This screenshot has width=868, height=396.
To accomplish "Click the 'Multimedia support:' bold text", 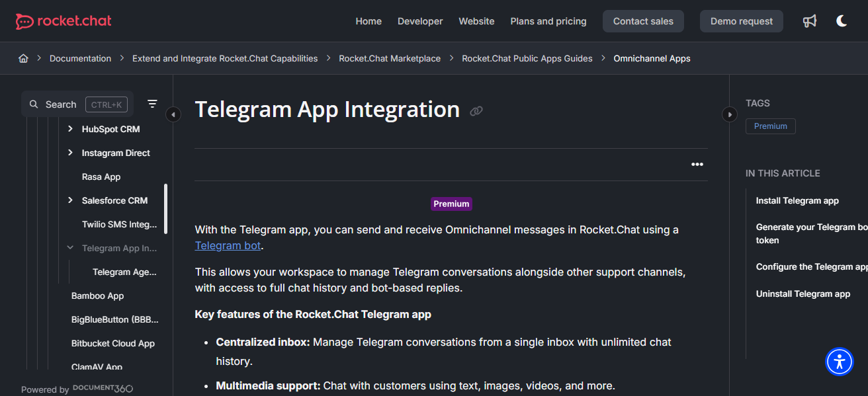I will 268,385.
